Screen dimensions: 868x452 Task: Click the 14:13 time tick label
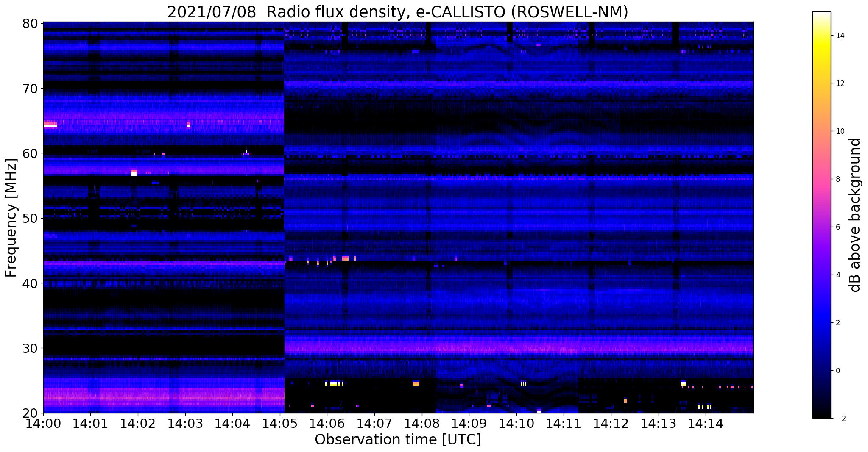click(x=659, y=423)
